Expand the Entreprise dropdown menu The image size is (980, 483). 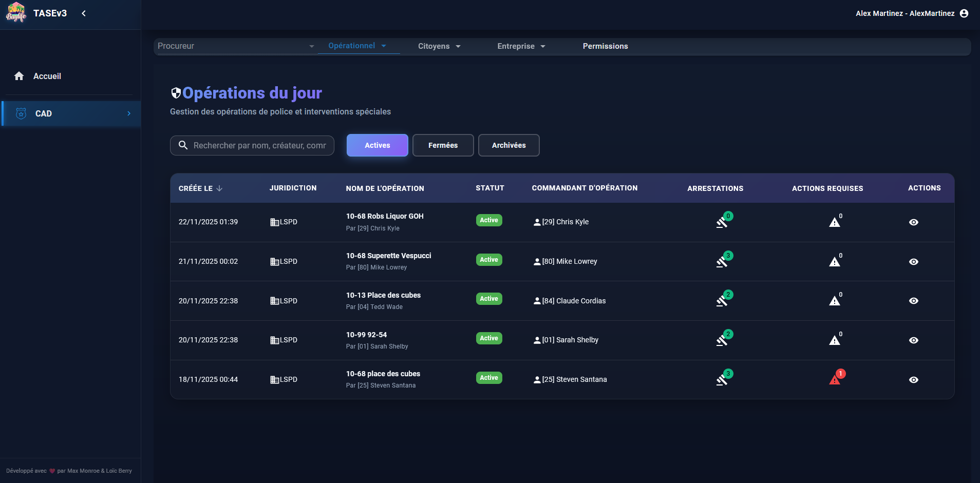521,46
